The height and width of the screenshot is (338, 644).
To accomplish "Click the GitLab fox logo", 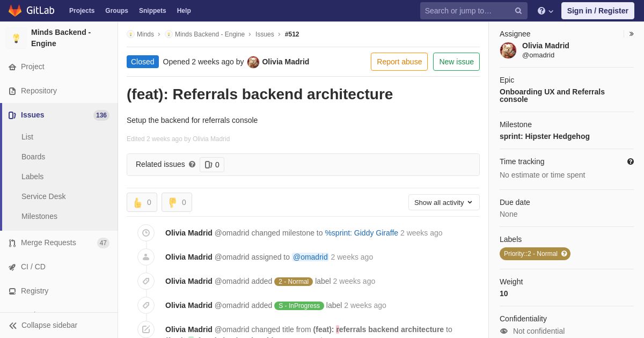I will click(x=15, y=11).
